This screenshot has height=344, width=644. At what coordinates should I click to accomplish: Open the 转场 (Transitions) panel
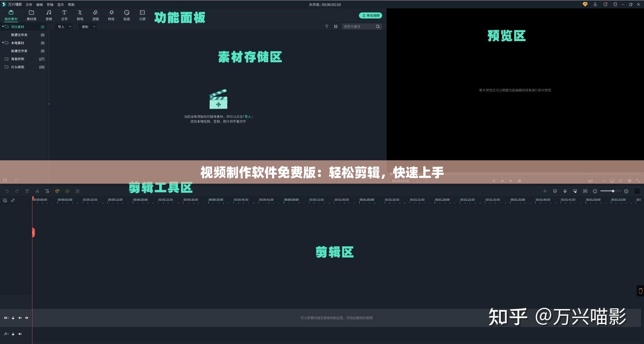point(80,15)
